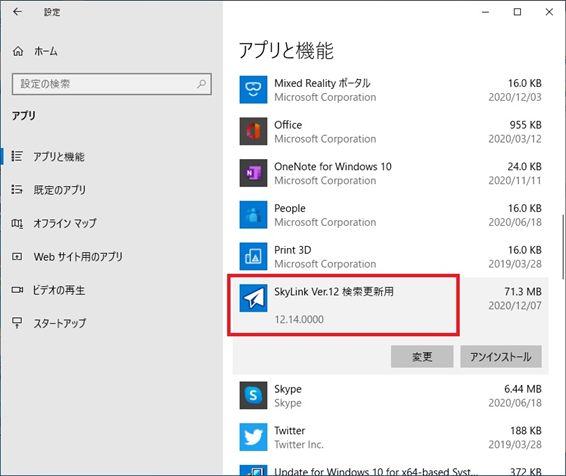Click the 6.44 MB size value
Viewport: 566px width, 476px height.
click(523, 389)
